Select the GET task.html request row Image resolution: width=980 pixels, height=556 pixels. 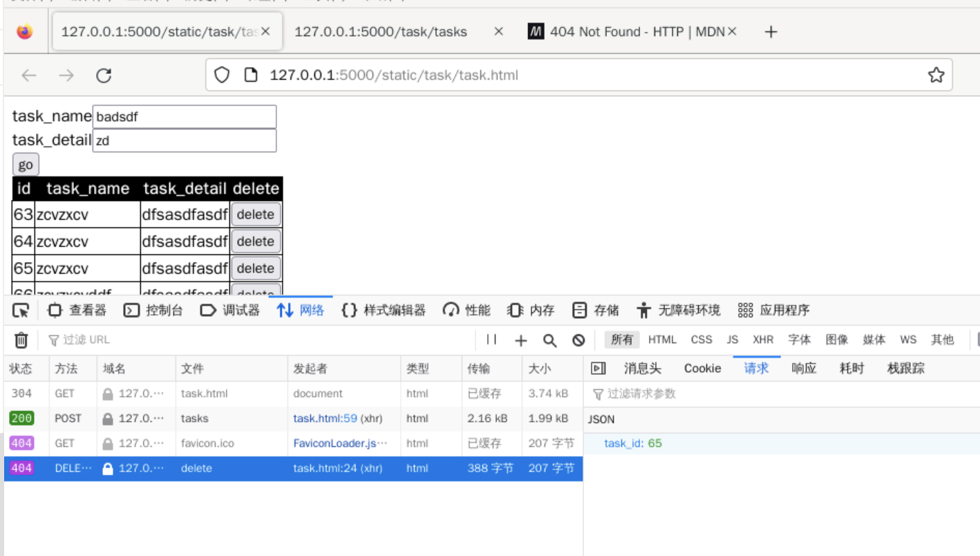pyautogui.click(x=294, y=393)
